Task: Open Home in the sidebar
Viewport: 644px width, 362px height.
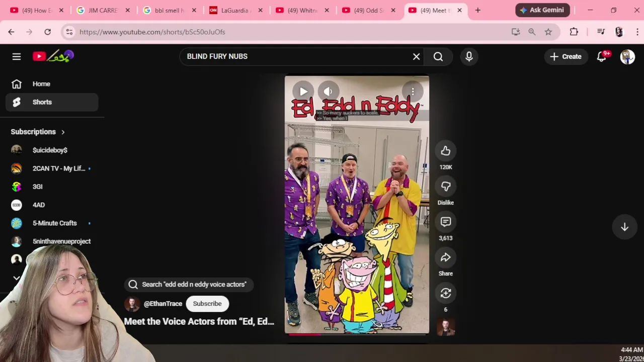Action: point(52,84)
